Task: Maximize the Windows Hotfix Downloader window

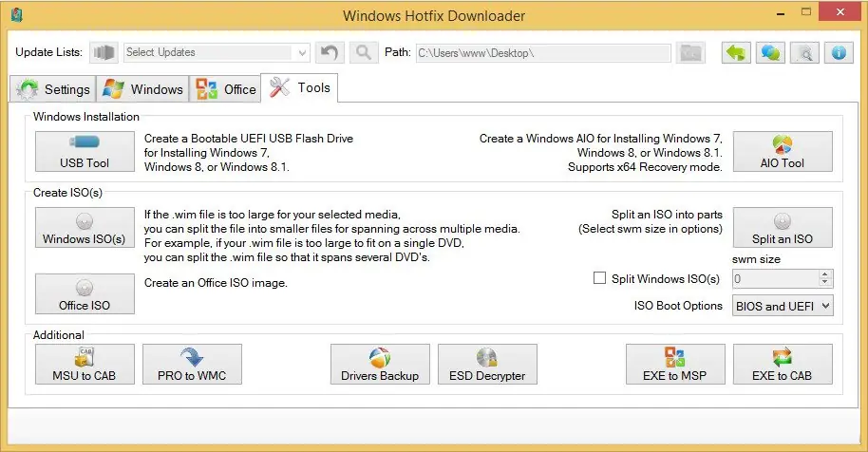Action: [x=806, y=12]
